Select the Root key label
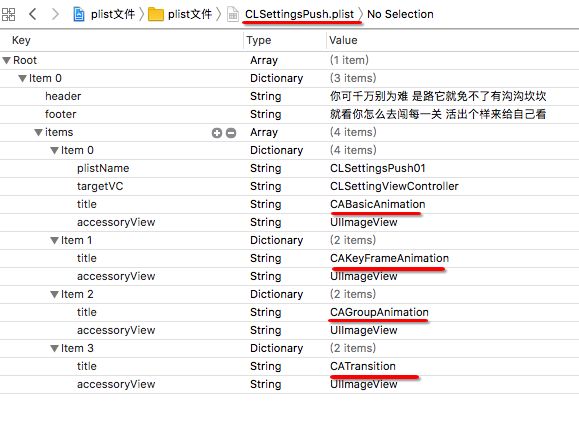579x421 pixels. point(25,60)
